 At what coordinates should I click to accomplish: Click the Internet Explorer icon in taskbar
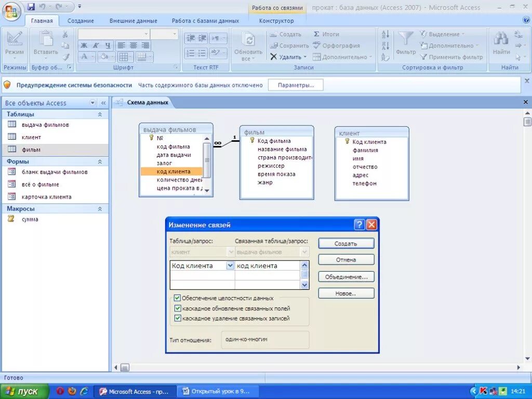tap(84, 391)
